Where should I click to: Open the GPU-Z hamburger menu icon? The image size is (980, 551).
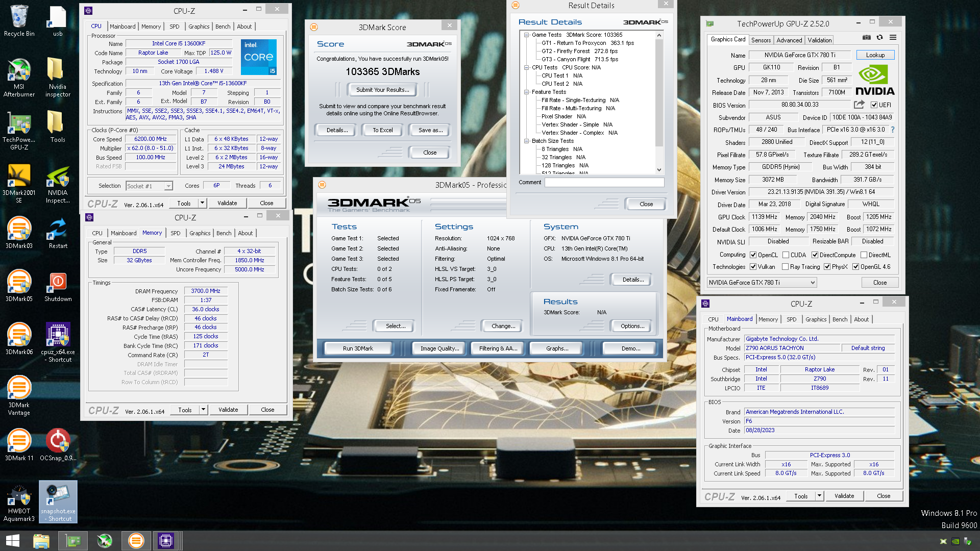click(893, 37)
